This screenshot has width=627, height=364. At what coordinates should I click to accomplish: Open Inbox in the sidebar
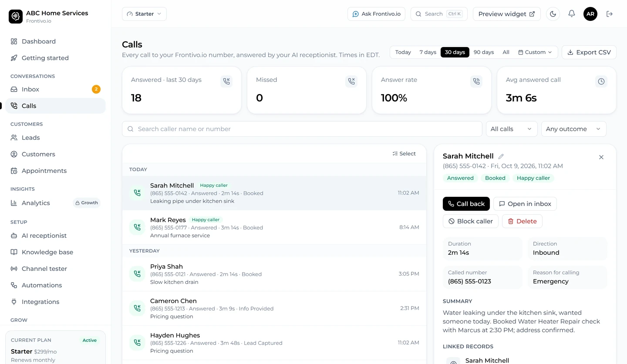tap(56, 89)
